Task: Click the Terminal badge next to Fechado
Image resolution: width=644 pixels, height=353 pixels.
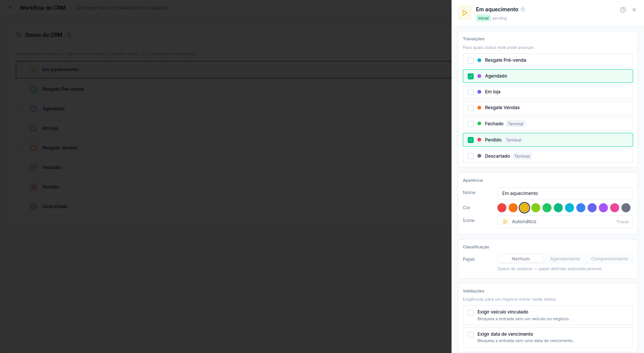Action: point(516,124)
